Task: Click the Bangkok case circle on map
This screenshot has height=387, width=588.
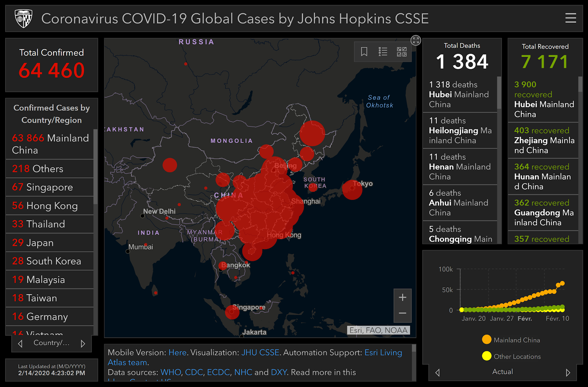Action: pyautogui.click(x=222, y=266)
